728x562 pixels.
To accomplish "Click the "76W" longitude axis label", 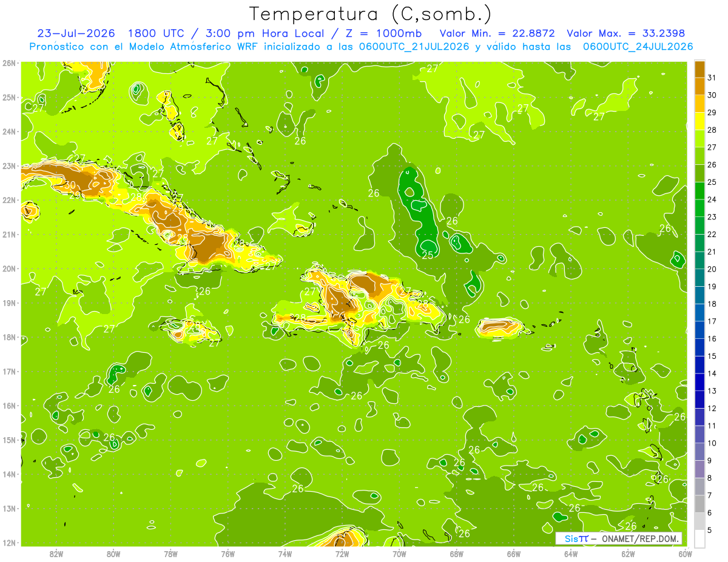I will point(228,553).
